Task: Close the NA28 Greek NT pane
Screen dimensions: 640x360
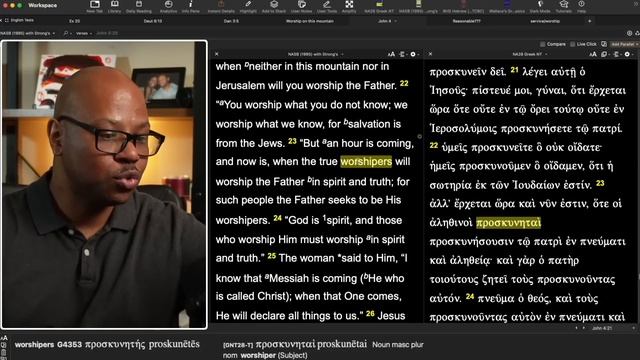Action: (x=430, y=54)
